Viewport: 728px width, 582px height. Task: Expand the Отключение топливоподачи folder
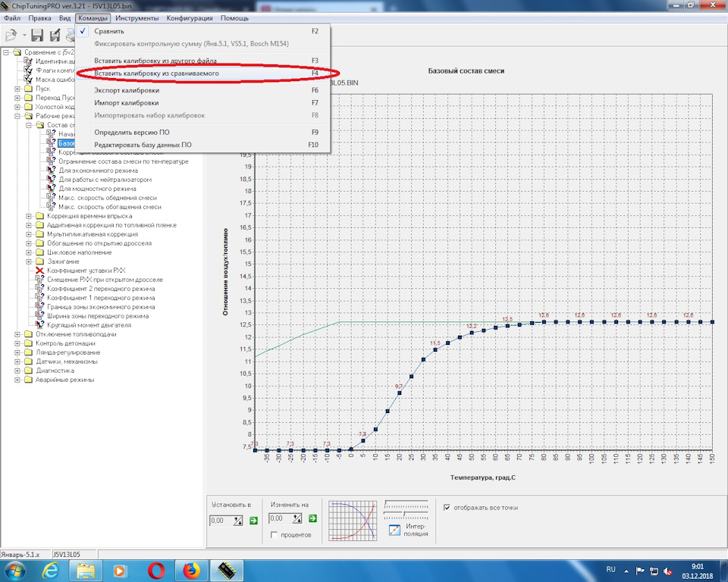tap(17, 334)
